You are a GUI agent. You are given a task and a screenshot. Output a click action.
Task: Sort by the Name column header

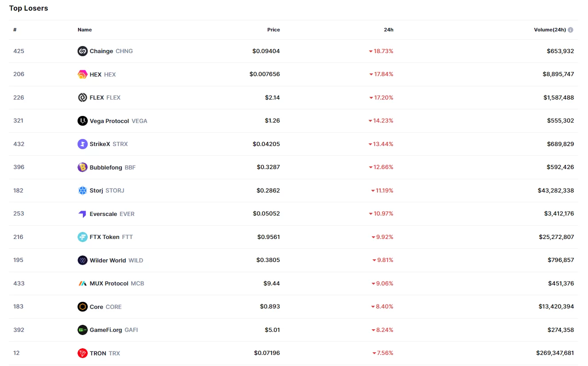[85, 30]
